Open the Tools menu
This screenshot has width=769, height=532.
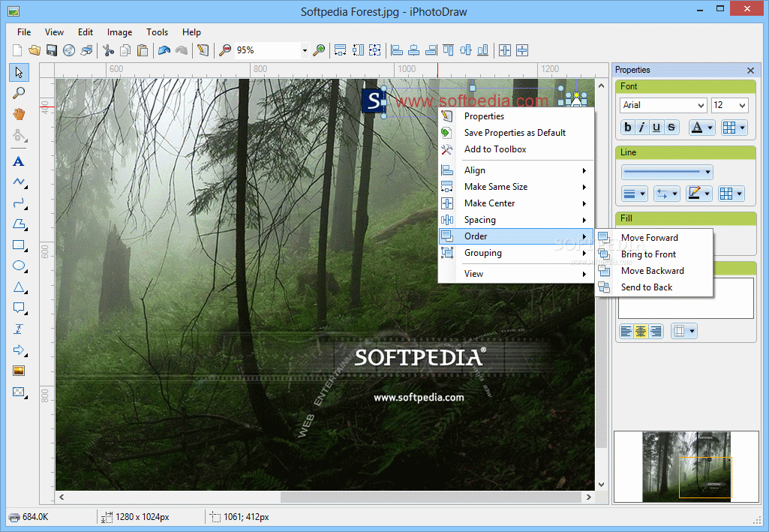coord(157,32)
